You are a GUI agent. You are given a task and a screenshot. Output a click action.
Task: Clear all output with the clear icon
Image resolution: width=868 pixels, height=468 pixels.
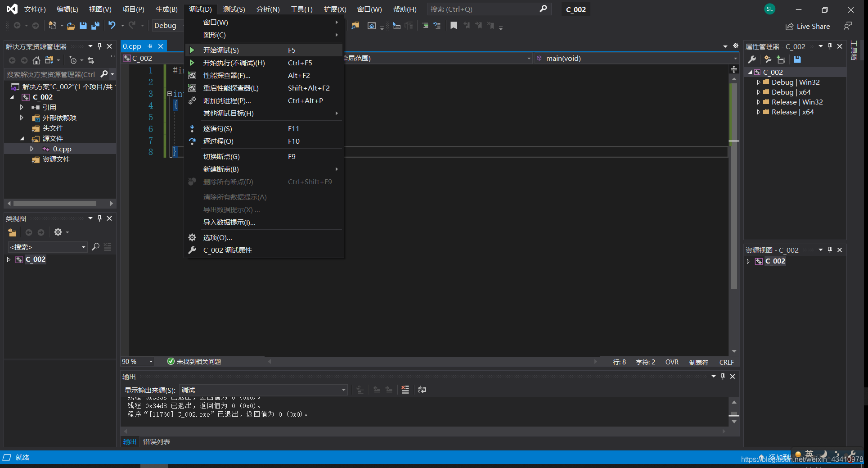tap(405, 390)
